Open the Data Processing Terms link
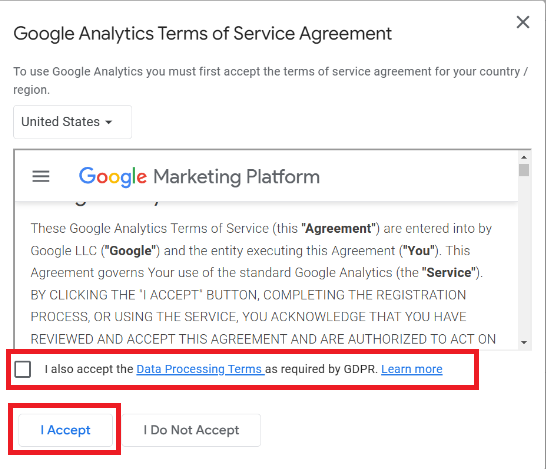Image resolution: width=546 pixels, height=469 pixels. (x=200, y=369)
